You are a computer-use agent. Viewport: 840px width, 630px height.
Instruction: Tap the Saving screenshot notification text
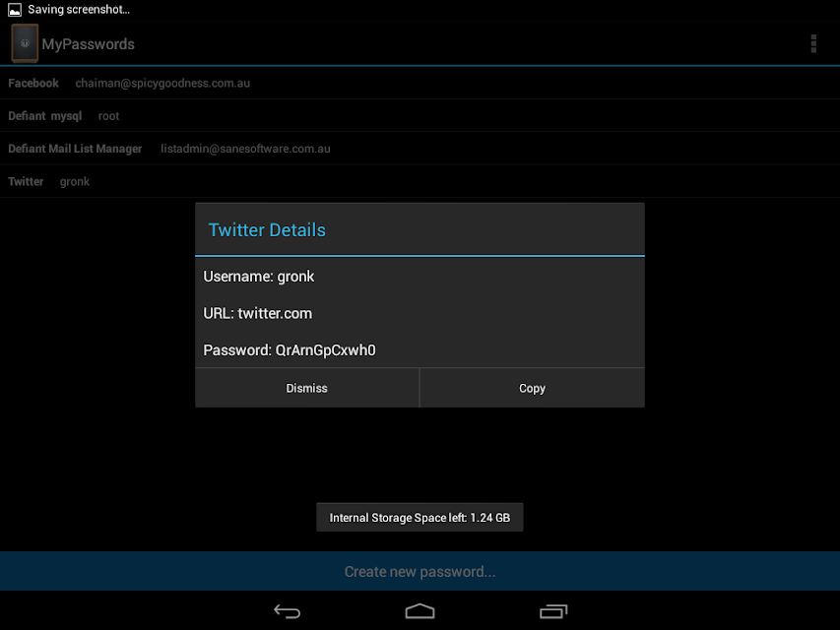pos(79,9)
